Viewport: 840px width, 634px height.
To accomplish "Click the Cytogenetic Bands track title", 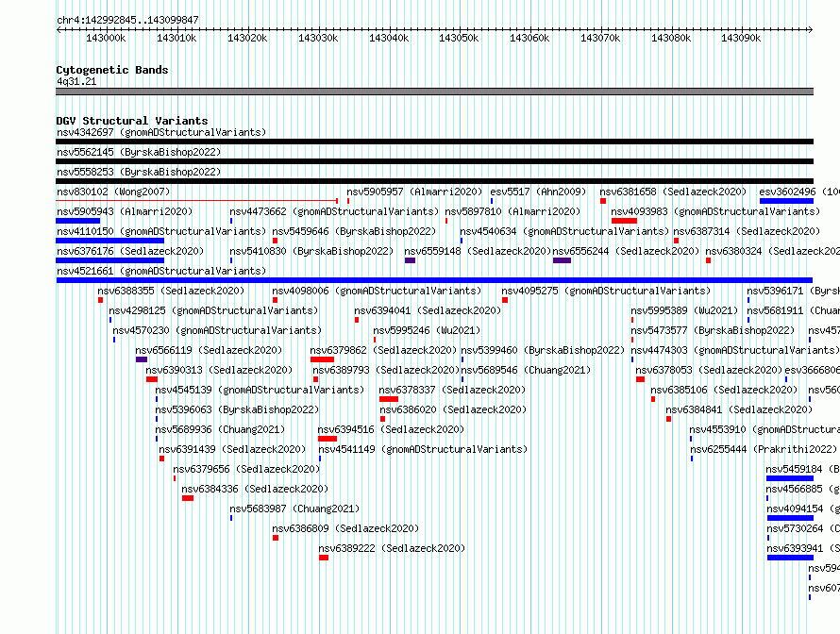I will [x=112, y=70].
